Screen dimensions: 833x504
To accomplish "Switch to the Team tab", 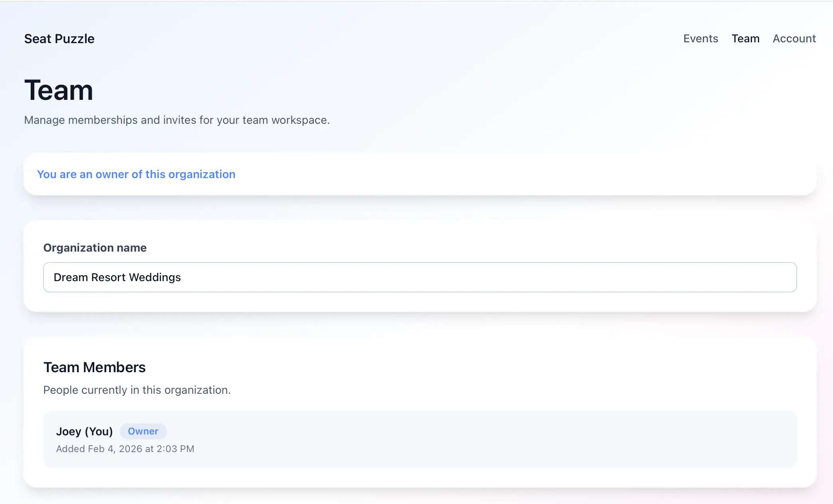I will pyautogui.click(x=745, y=38).
